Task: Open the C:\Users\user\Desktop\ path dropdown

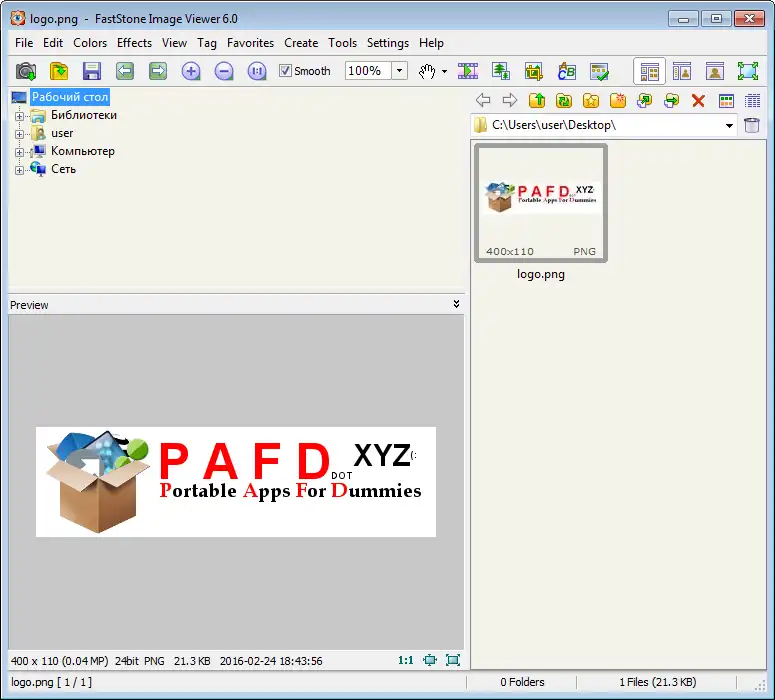Action: pyautogui.click(x=729, y=126)
